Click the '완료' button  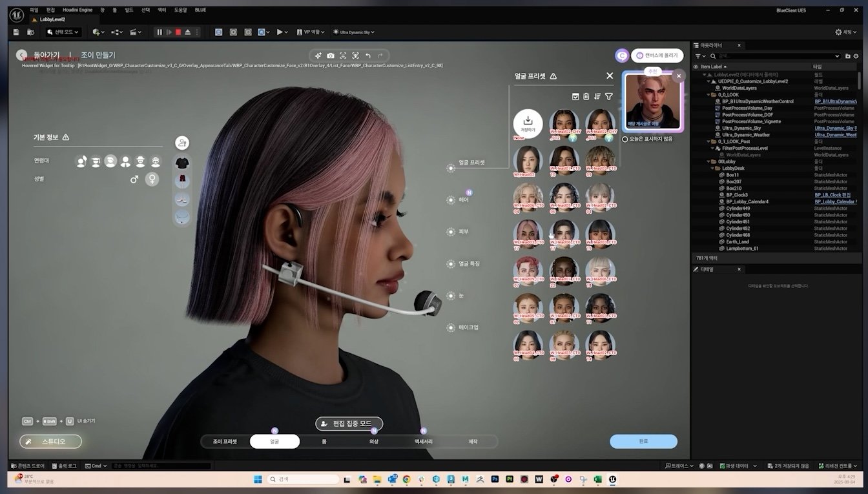click(x=643, y=442)
